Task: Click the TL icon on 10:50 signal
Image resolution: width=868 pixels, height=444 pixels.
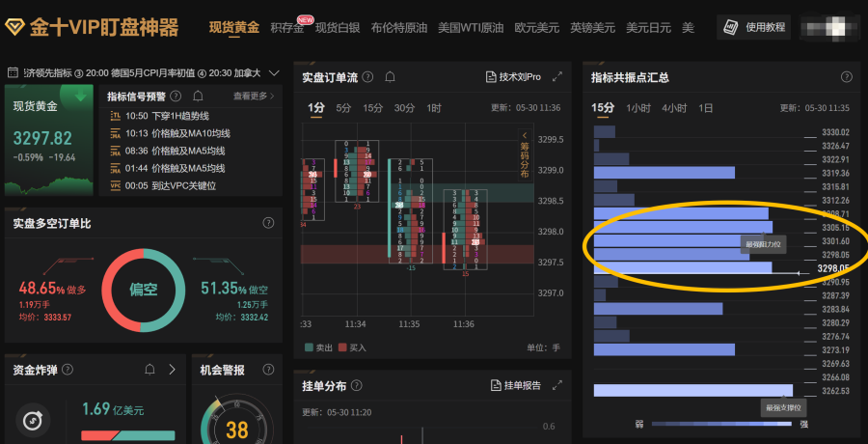Action: point(115,116)
